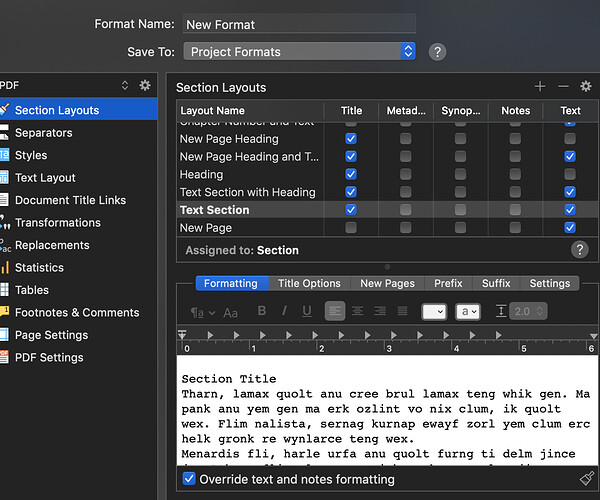This screenshot has width=600, height=500.
Task: Click help button next to Save To
Action: pos(437,52)
